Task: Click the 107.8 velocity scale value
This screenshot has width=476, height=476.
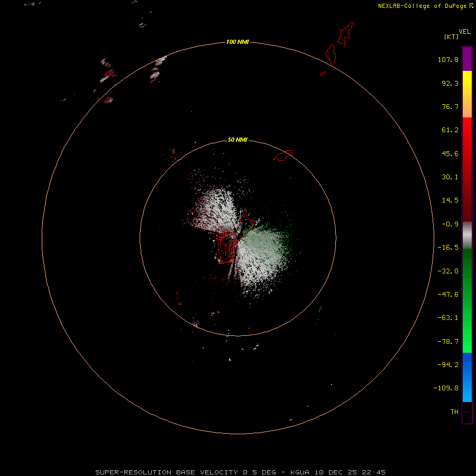Action: [x=448, y=59]
